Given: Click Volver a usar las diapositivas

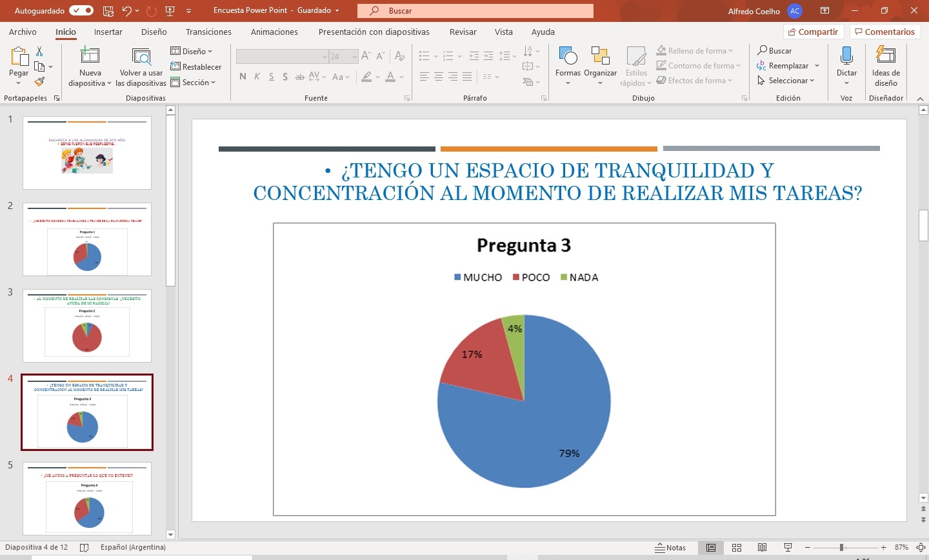Looking at the screenshot, I should point(141,66).
